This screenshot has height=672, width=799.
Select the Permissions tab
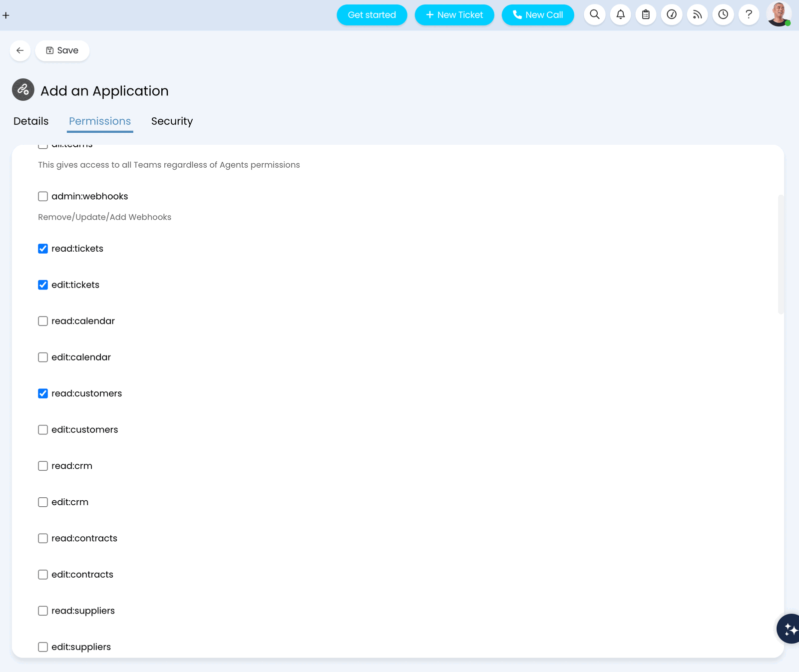100,121
